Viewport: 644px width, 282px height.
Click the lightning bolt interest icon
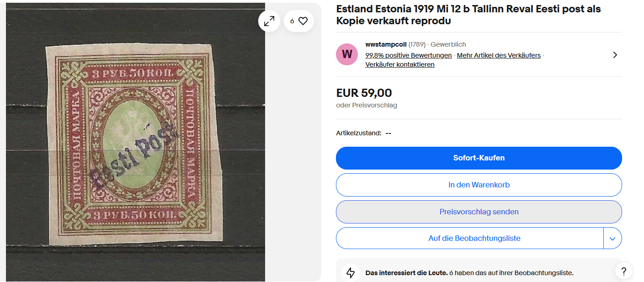click(x=351, y=273)
